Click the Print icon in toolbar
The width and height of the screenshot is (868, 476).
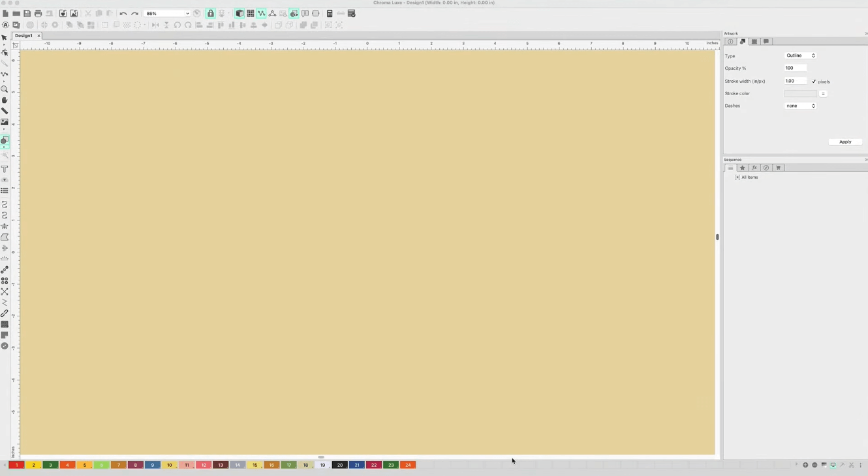(x=38, y=14)
